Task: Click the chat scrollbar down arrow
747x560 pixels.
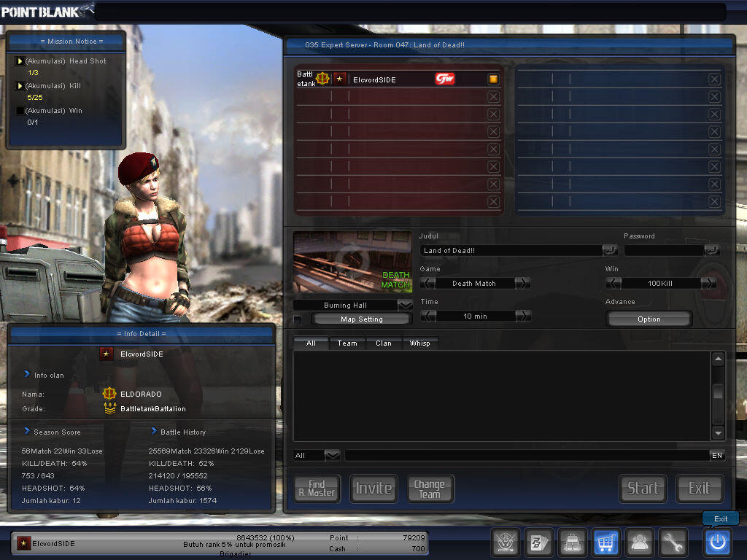Action: (x=718, y=433)
